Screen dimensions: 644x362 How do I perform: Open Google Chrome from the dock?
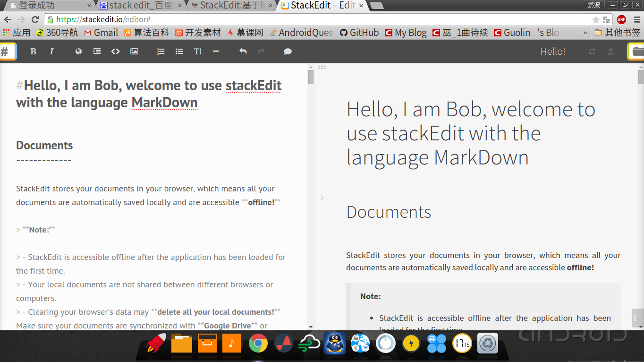(258, 343)
